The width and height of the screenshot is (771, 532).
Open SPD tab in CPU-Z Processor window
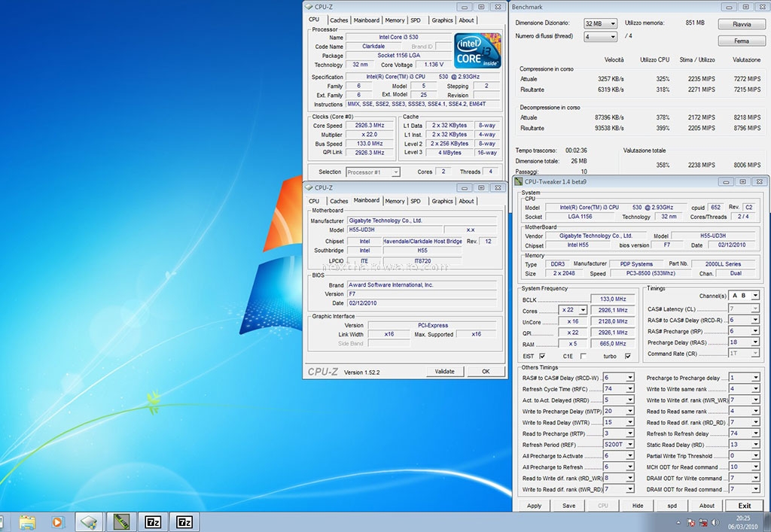click(x=416, y=20)
